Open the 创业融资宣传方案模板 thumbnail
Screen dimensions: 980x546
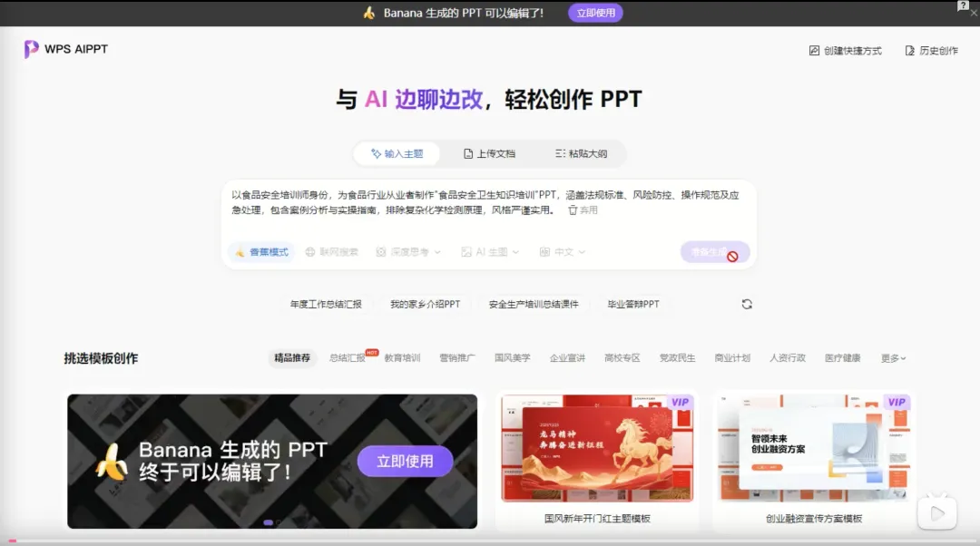814,449
